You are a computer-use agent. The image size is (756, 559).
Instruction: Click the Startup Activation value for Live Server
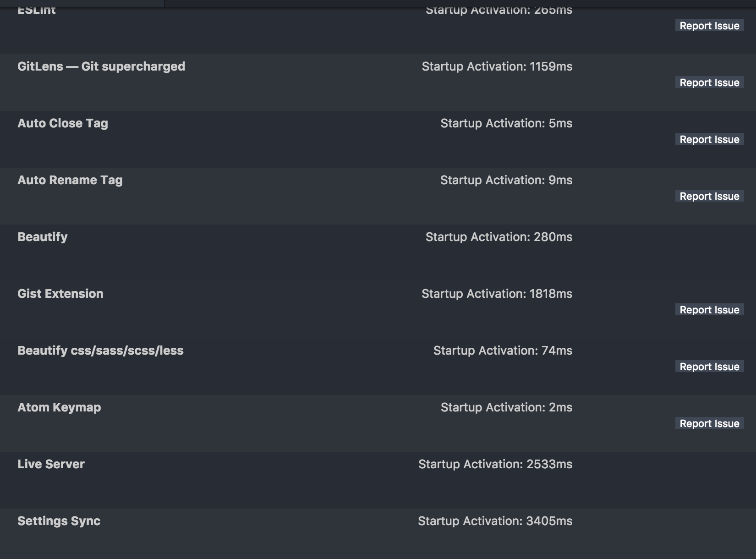point(495,464)
